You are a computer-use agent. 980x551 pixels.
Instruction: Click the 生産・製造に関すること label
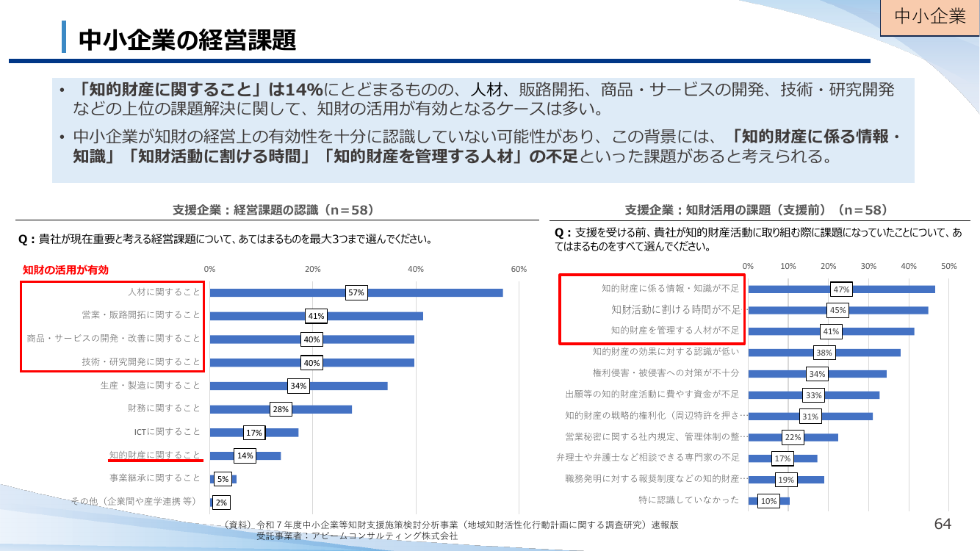point(150,385)
